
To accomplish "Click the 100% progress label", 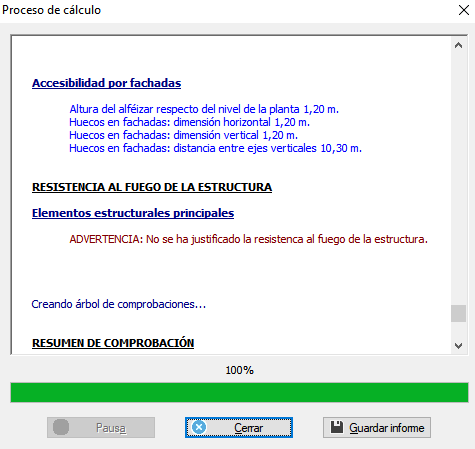I will coord(239,370).
